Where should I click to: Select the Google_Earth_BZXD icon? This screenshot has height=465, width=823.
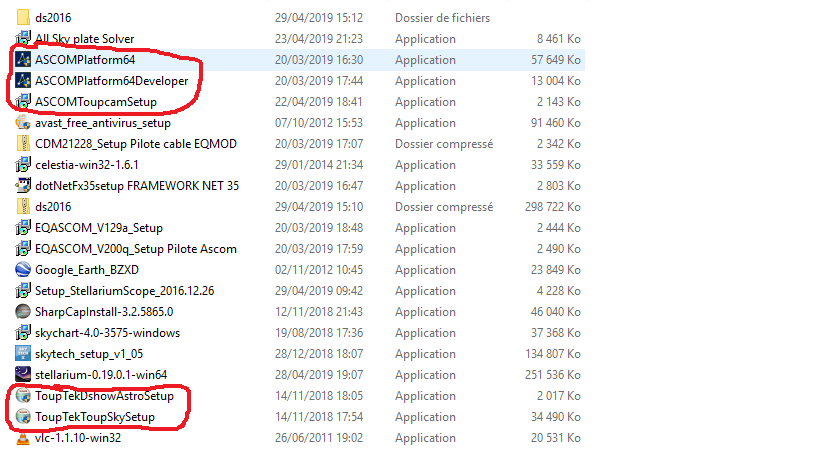pyautogui.click(x=24, y=269)
